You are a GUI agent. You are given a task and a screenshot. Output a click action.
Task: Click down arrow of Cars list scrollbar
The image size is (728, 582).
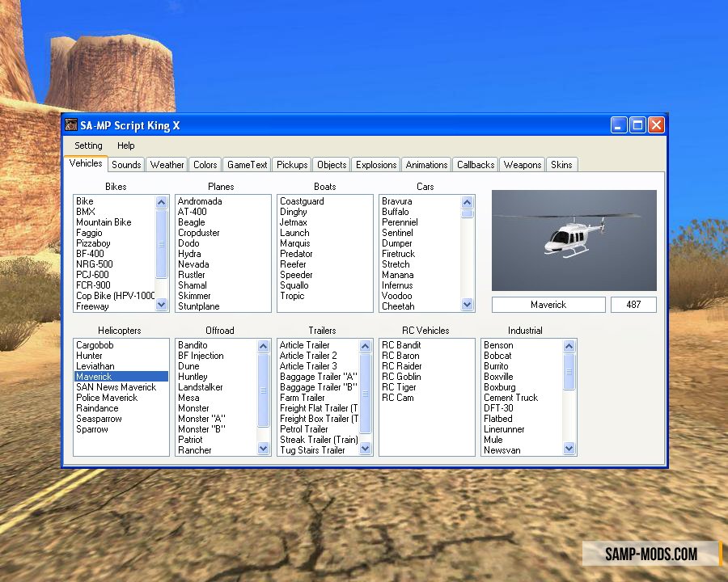pyautogui.click(x=467, y=305)
